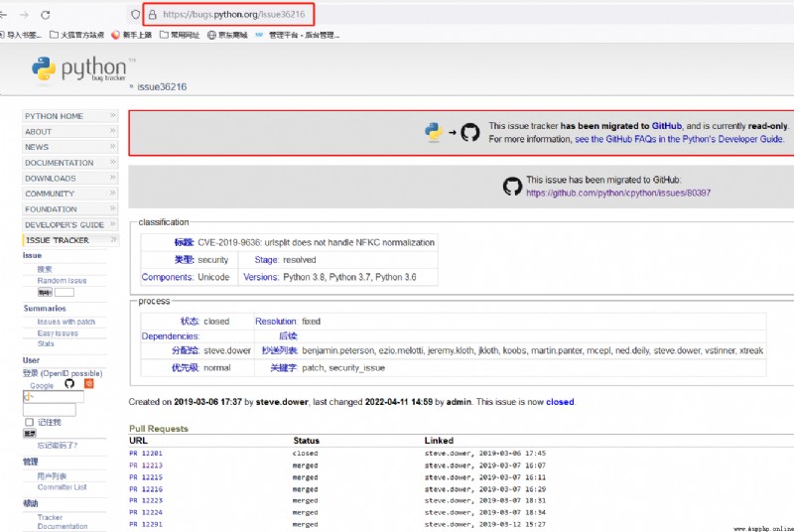The image size is (794, 532).
Task: Open the 京东商城 bookmark
Action: 227,35
